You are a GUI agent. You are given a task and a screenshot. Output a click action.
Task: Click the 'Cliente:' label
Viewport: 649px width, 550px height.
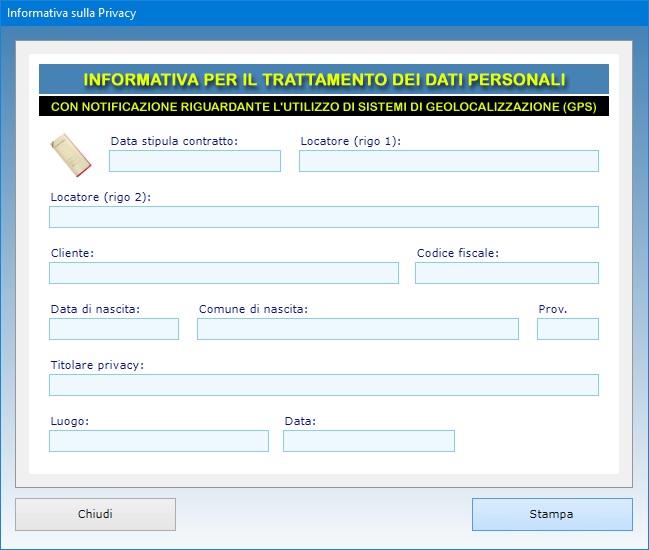point(72,253)
